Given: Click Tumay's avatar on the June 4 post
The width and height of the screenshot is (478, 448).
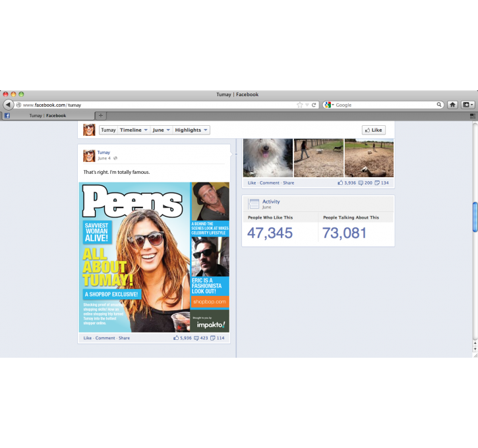Looking at the screenshot, I should (89, 155).
